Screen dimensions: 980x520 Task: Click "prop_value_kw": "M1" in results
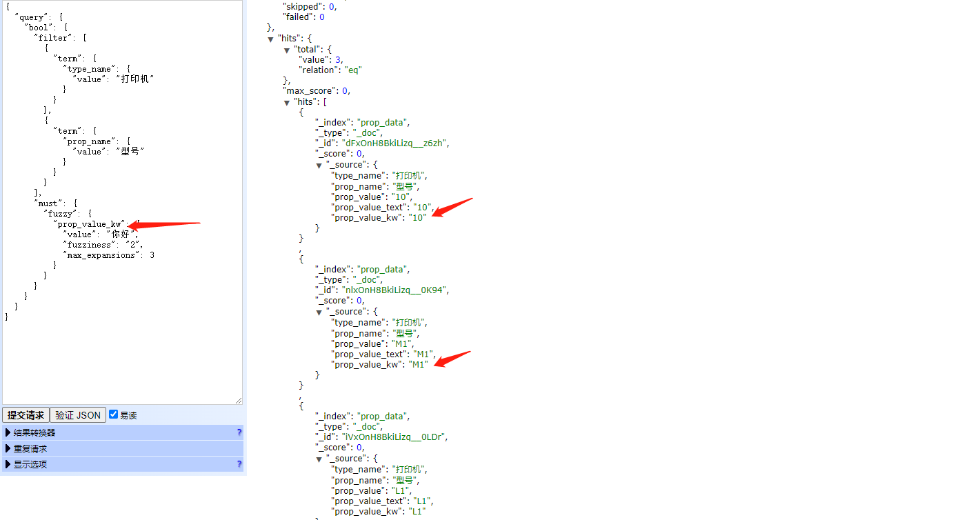tap(380, 365)
